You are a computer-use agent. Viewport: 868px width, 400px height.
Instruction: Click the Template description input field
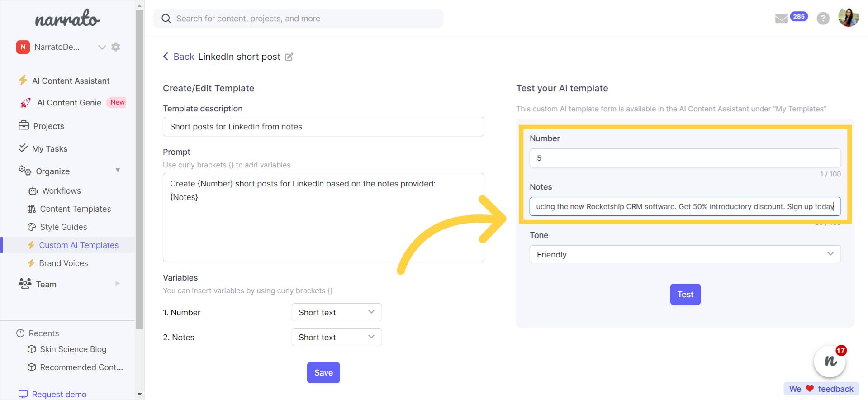click(x=323, y=127)
